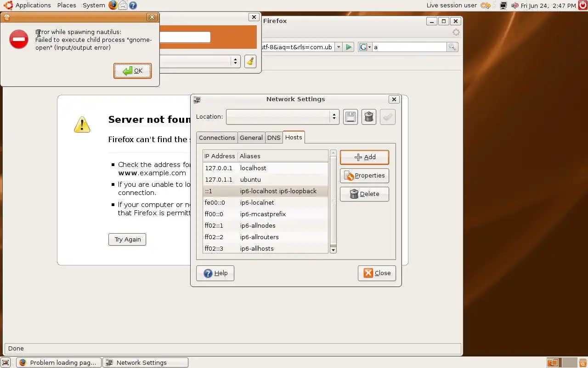Switch to Network Settings taskbar entry
Viewport: 588px width, 368px height.
[146, 362]
